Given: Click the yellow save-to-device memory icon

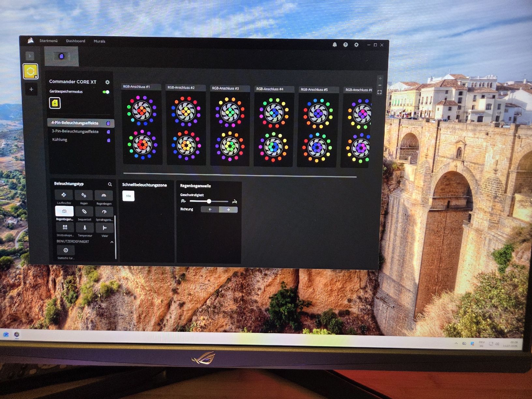Looking at the screenshot, I should (55, 103).
